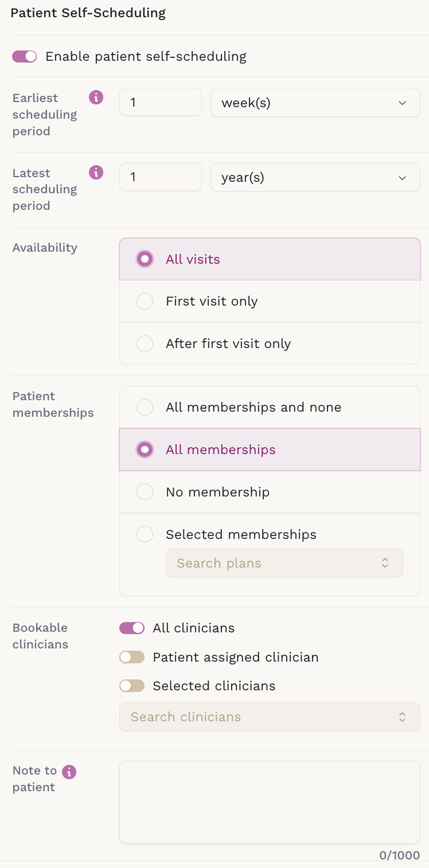Expand the Search plans combo box
Viewport: 429px width, 868px height.
pos(284,563)
